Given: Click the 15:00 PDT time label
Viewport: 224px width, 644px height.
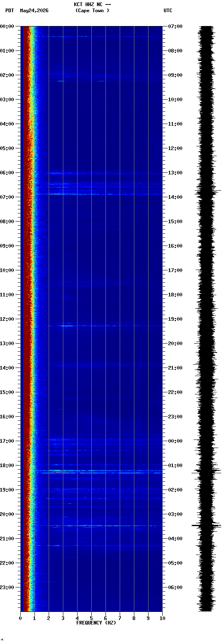Looking at the screenshot, I should [x=7, y=392].
